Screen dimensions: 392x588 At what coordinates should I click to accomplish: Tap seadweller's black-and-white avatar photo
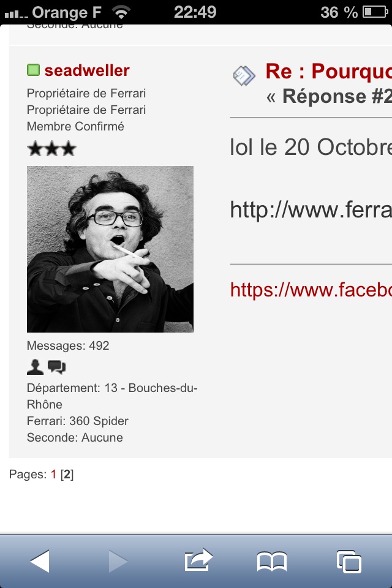click(x=110, y=249)
